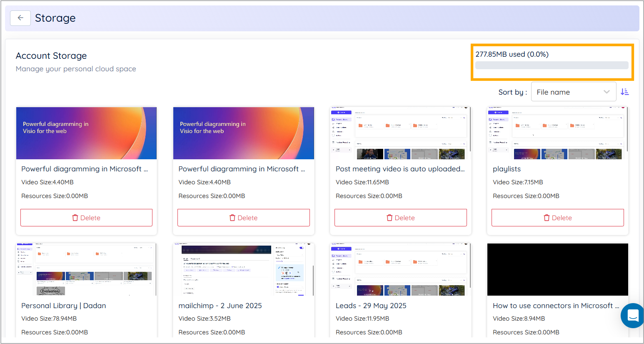
Task: Click the mailchimp video thumbnail
Action: point(243,269)
